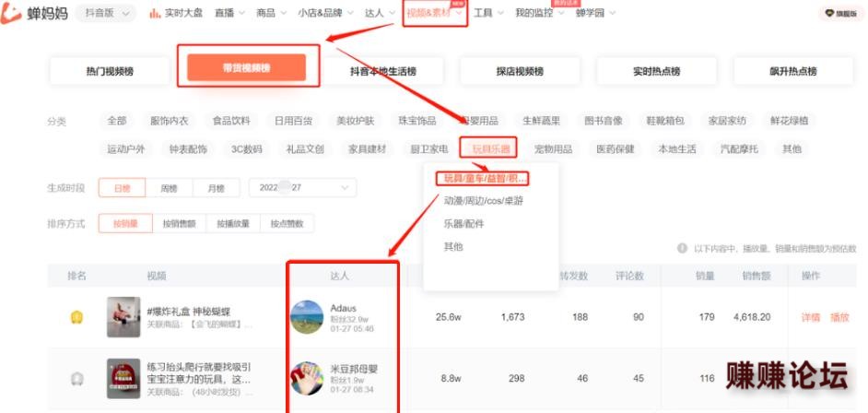Sort by 按播放量
Image resolution: width=868 pixels, height=413 pixels.
pos(233,224)
